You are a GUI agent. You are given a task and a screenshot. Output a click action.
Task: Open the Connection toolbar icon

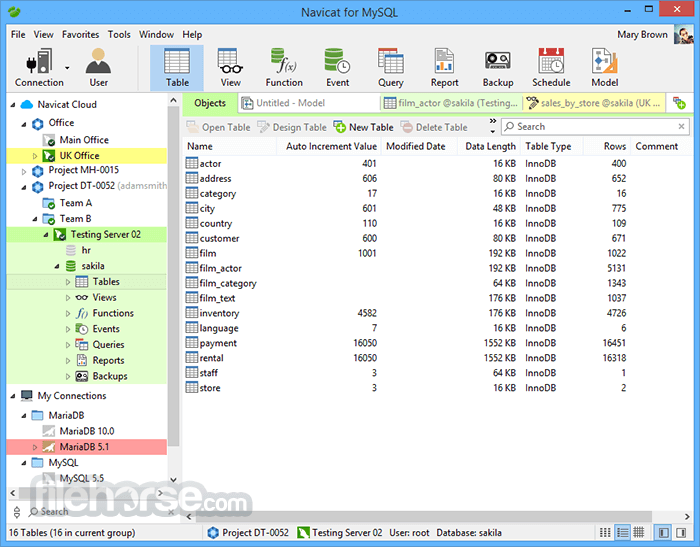39,67
